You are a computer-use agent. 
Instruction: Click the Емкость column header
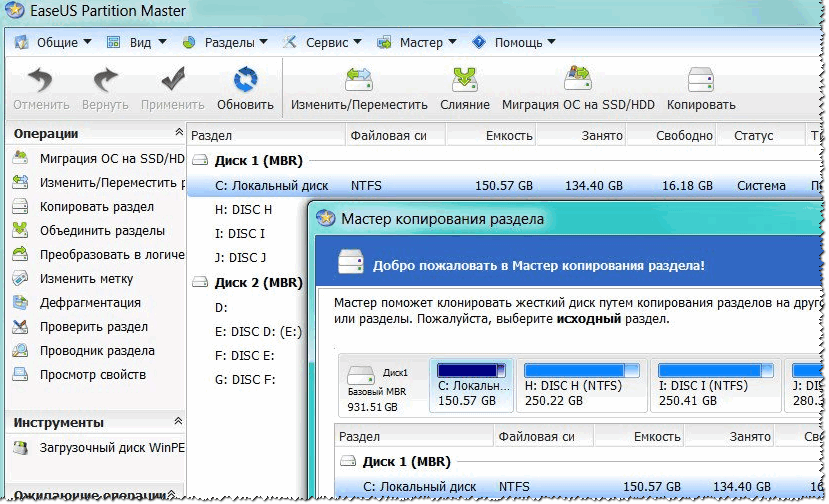point(509,136)
